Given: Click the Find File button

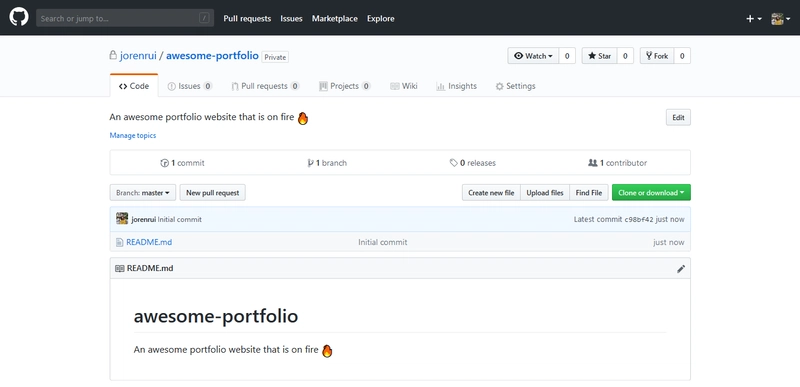Looking at the screenshot, I should click(589, 193).
